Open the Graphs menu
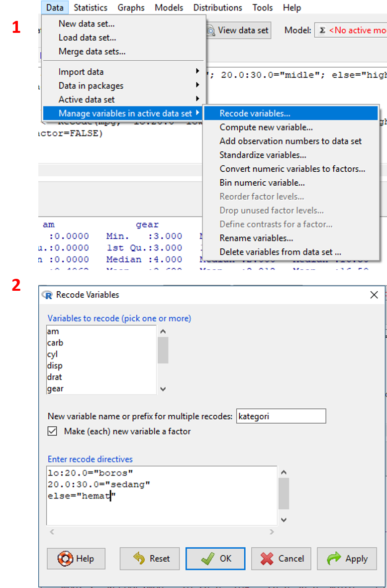 [x=131, y=7]
